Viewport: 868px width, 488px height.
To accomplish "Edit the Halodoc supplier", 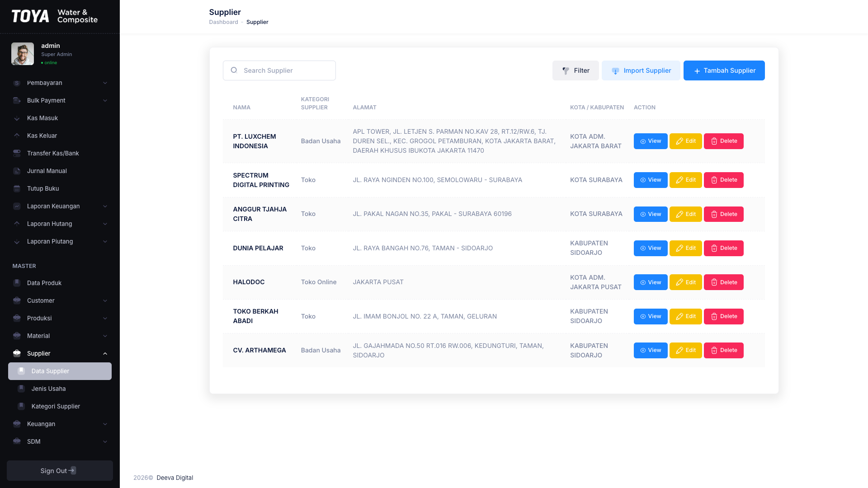I will [685, 282].
